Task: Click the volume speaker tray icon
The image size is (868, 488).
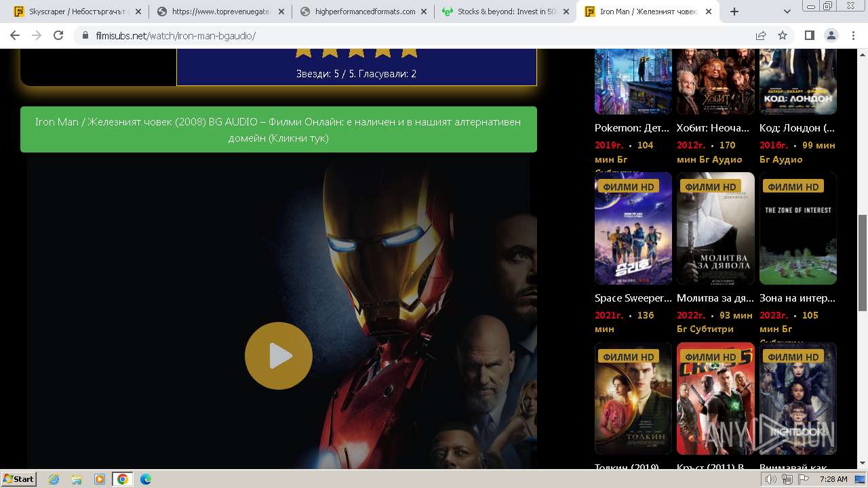Action: point(771,479)
